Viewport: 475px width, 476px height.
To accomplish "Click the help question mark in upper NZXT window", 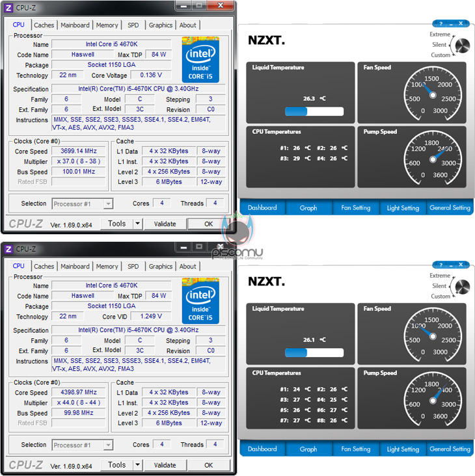I will pos(441,23).
